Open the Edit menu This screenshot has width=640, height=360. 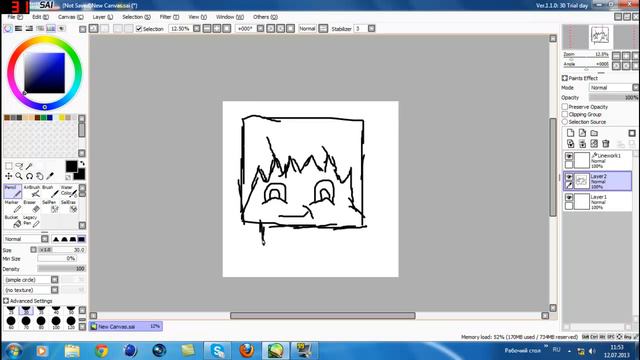click(40, 17)
